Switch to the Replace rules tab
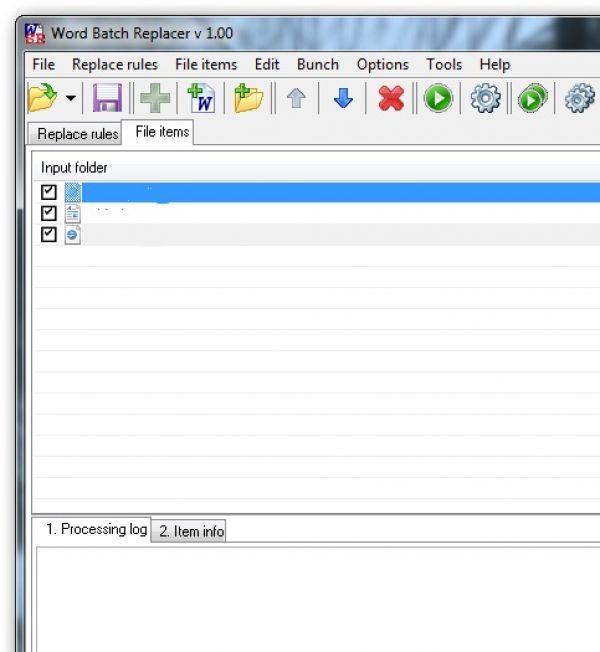This screenshot has width=600, height=652. tap(76, 134)
